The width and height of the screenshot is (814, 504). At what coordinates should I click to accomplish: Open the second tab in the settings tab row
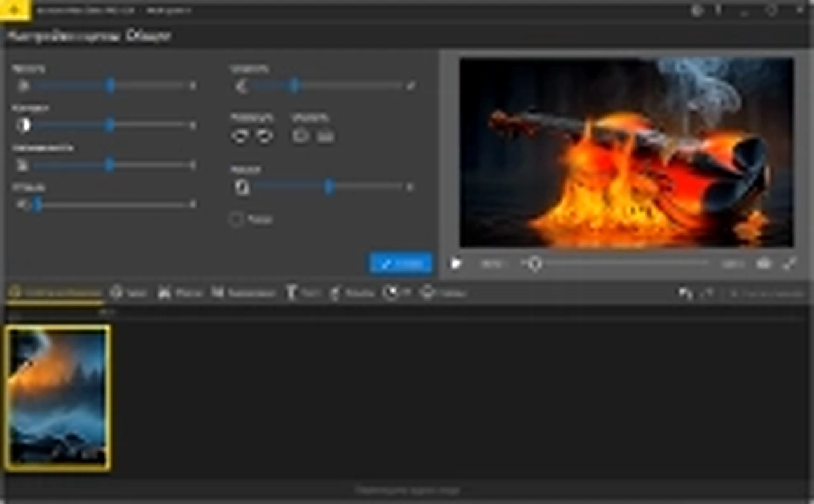128,293
